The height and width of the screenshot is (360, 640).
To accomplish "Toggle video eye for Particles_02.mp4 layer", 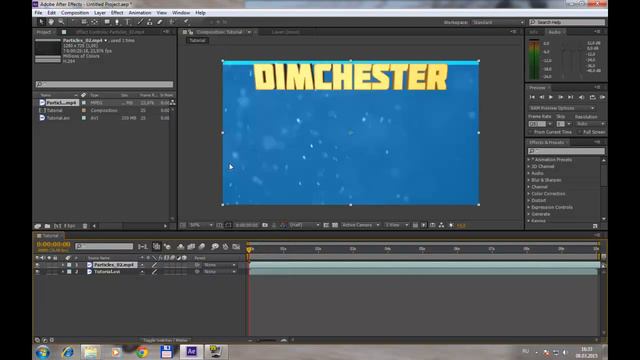I will [x=38, y=265].
